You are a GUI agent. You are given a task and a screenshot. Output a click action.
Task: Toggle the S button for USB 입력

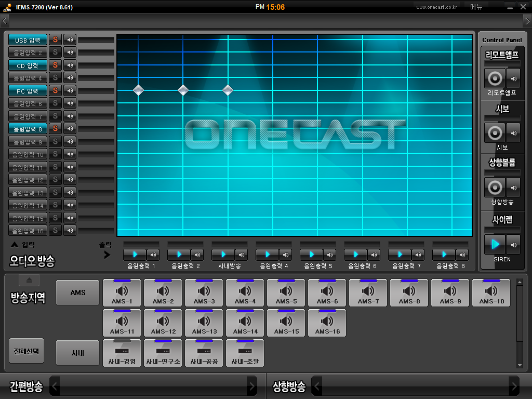point(55,39)
